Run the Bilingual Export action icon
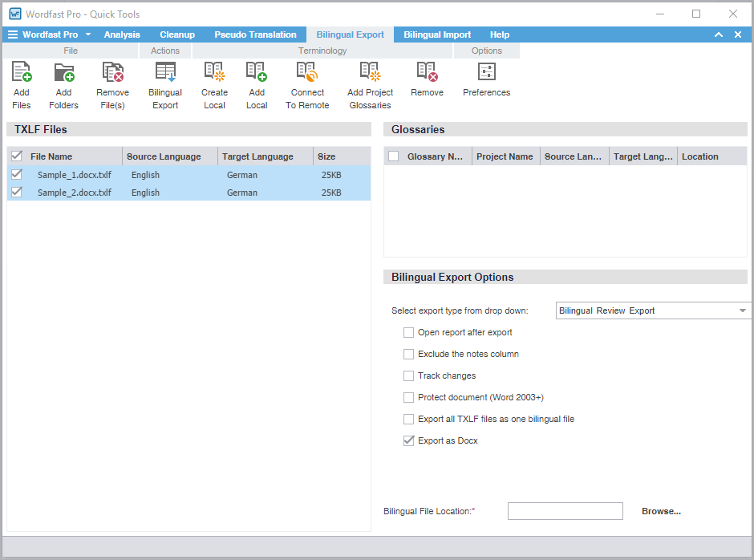The height and width of the screenshot is (560, 754). click(x=165, y=71)
